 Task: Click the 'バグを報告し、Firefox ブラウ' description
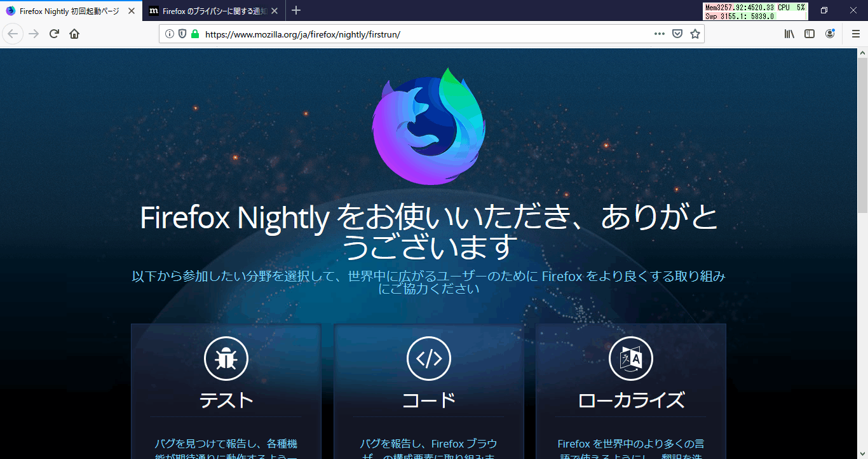tap(429, 451)
